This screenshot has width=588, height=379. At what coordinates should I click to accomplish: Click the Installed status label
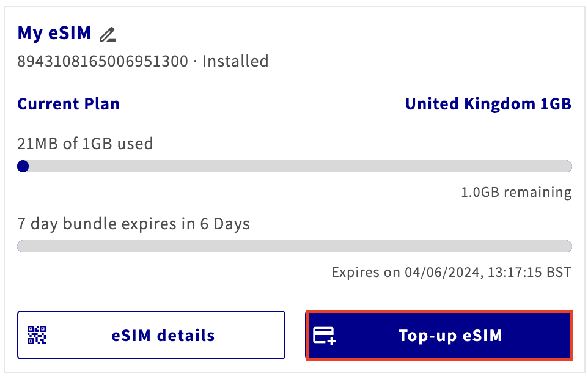coord(235,61)
